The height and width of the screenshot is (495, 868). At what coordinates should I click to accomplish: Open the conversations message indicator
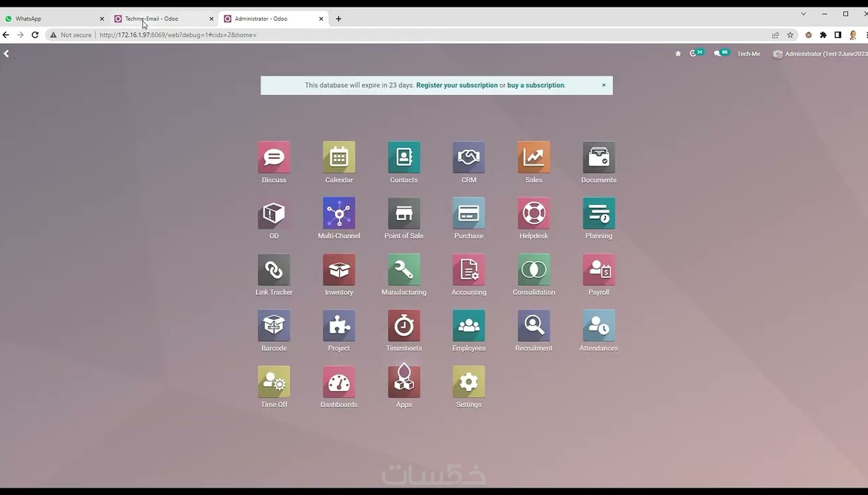coord(721,53)
